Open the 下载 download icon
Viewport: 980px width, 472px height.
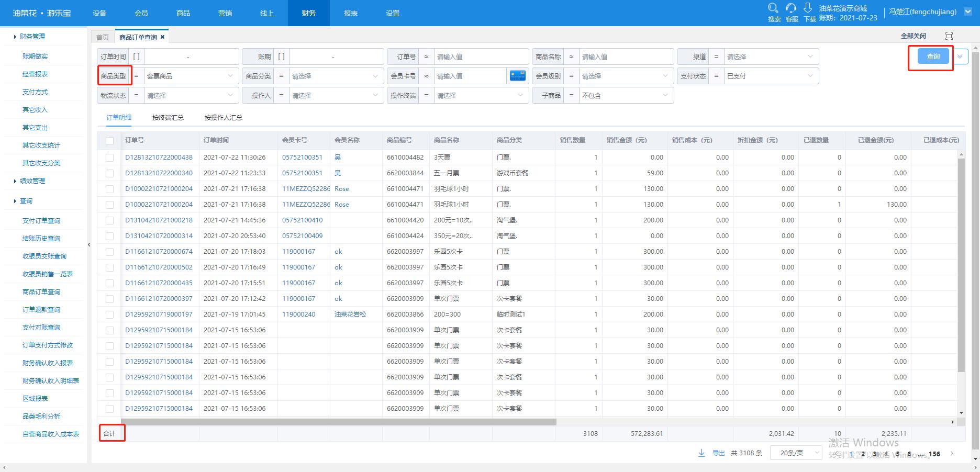click(x=808, y=8)
